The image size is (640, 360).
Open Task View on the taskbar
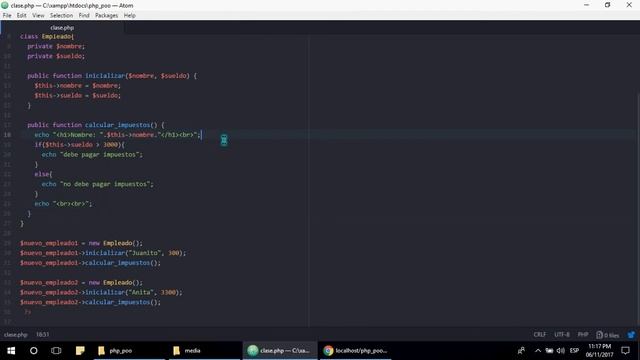click(56, 351)
